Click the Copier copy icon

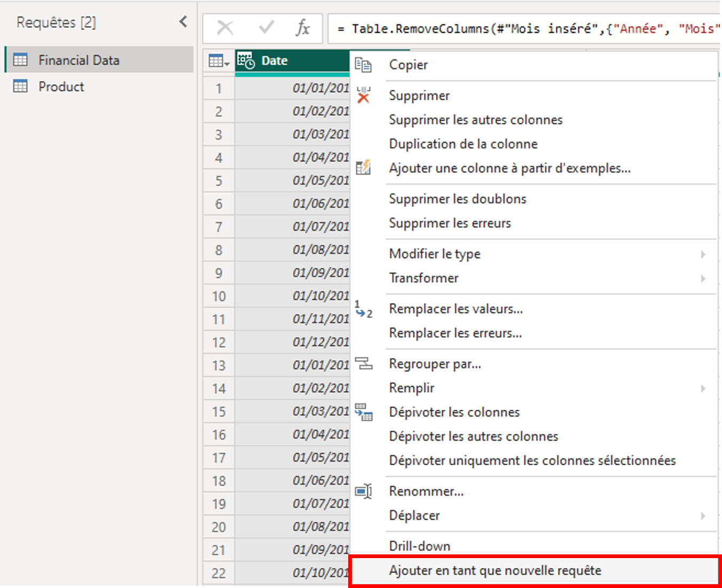(x=363, y=65)
